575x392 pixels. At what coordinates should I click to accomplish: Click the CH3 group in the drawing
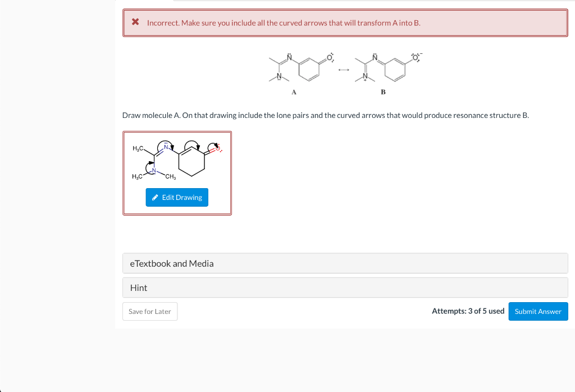170,176
